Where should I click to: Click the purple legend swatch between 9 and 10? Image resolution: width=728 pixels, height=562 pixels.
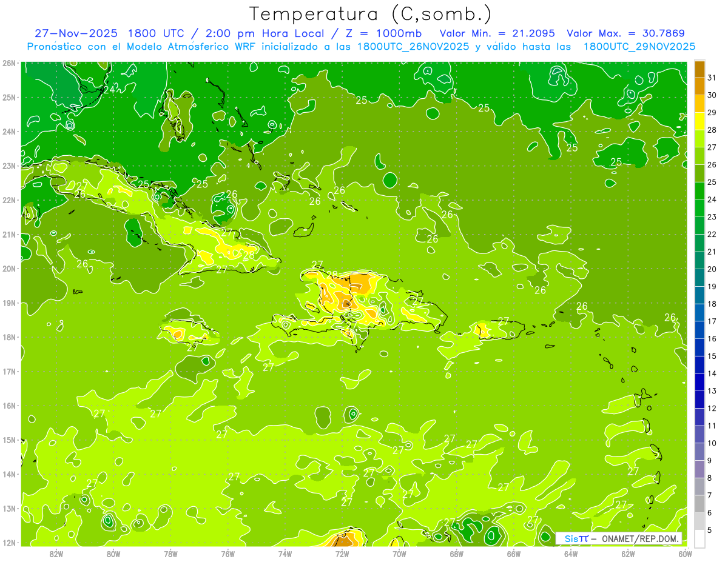(x=699, y=452)
